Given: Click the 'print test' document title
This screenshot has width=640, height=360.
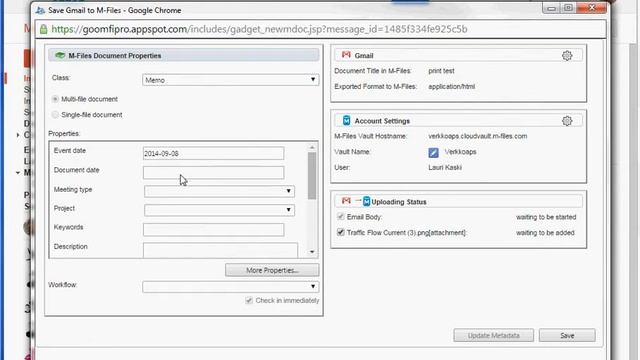Looking at the screenshot, I should pyautogui.click(x=441, y=71).
